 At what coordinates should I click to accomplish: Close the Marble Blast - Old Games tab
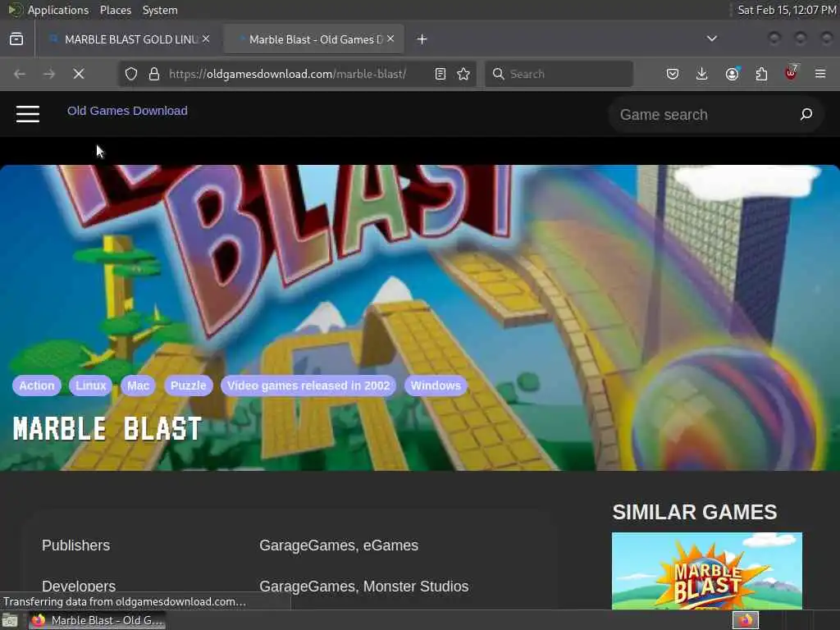pos(390,39)
